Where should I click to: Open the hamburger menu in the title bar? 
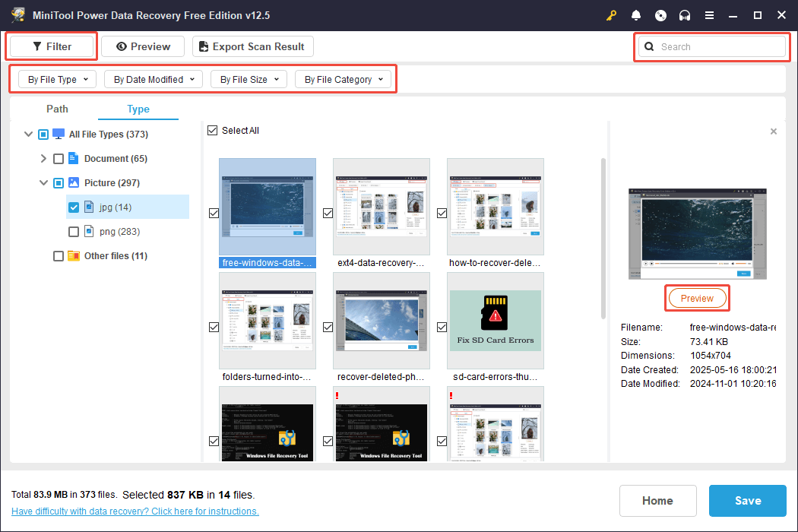pyautogui.click(x=709, y=14)
